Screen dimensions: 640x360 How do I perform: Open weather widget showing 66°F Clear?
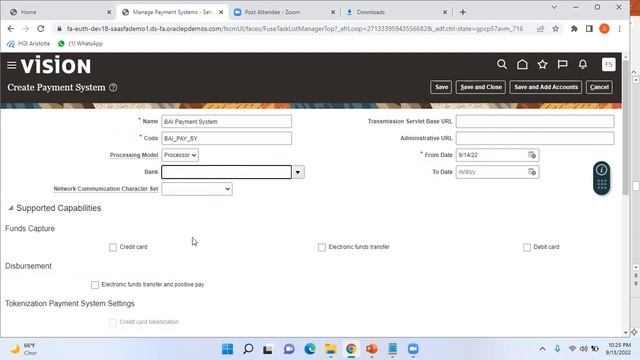24,349
